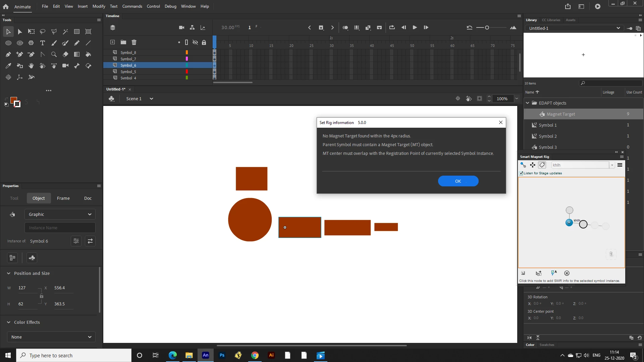Screen dimensions: 644x362
Task: Open the Modify menu
Action: click(99, 6)
